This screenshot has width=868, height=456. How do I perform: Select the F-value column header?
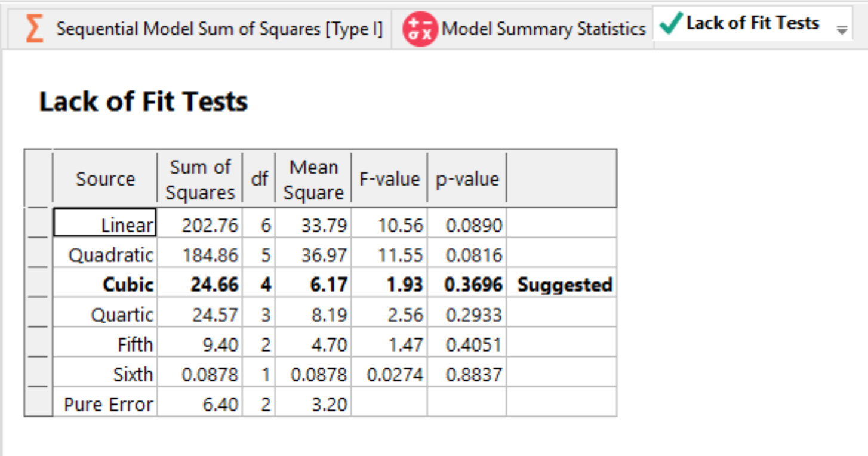point(389,178)
